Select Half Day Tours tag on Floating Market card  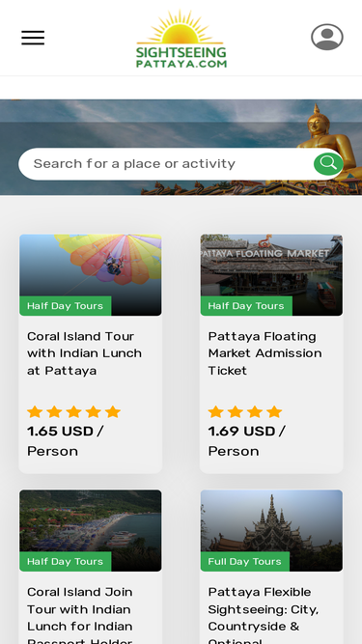click(246, 306)
